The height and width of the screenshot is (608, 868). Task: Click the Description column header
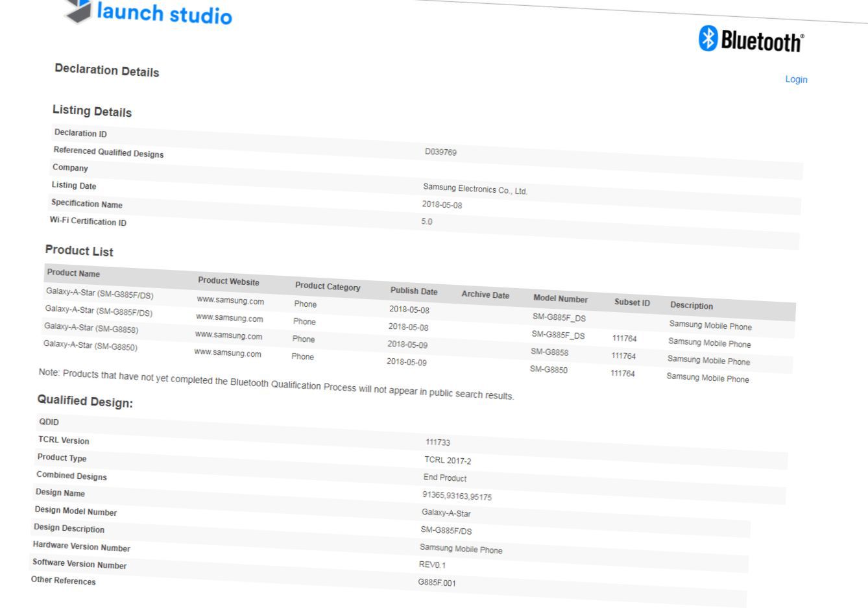tap(692, 306)
